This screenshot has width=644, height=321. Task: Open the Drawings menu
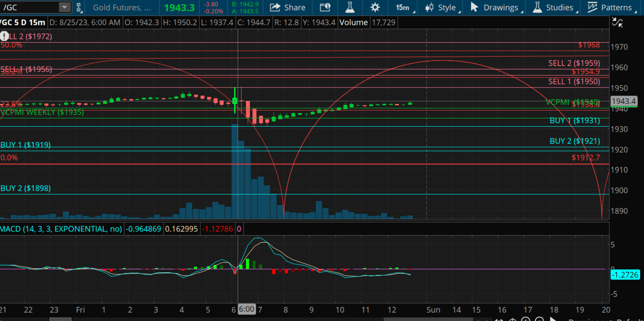tap(496, 7)
